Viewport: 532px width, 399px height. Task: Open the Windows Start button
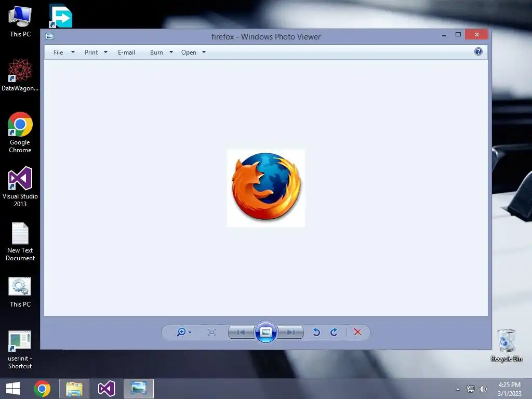pyautogui.click(x=13, y=389)
